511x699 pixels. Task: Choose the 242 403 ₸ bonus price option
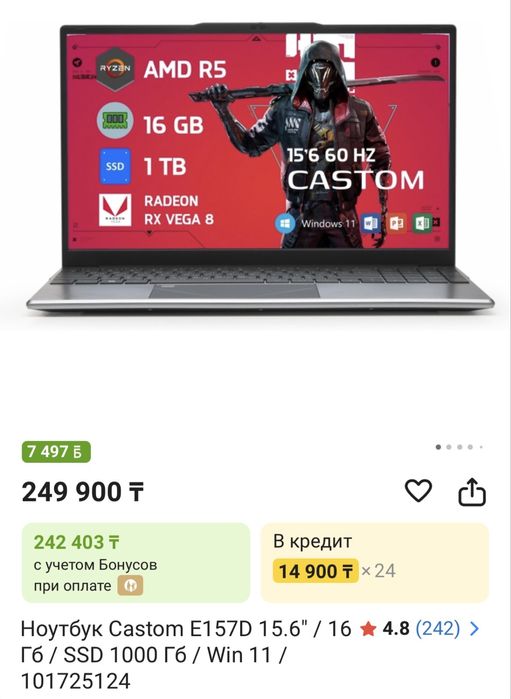(x=136, y=563)
